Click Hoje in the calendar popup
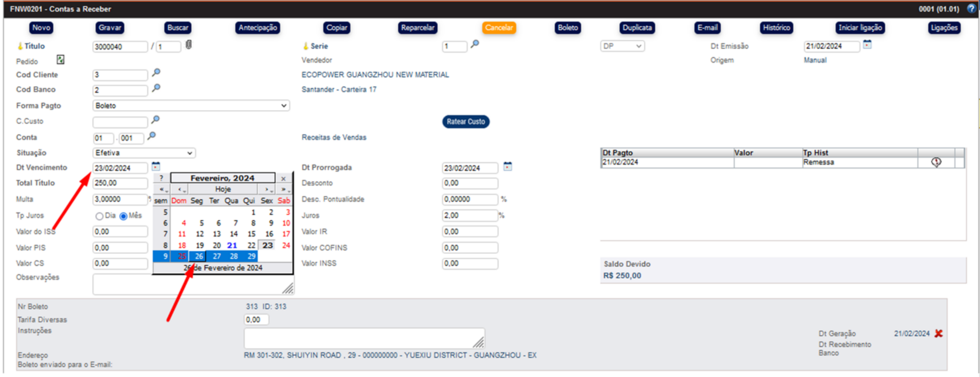Image resolution: width=980 pixels, height=377 pixels. coord(223,189)
